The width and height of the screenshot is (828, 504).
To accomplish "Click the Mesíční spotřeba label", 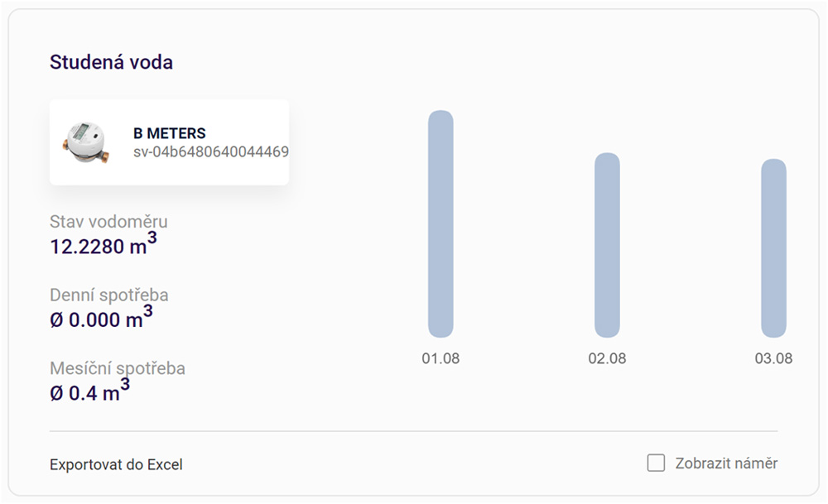I will (118, 368).
